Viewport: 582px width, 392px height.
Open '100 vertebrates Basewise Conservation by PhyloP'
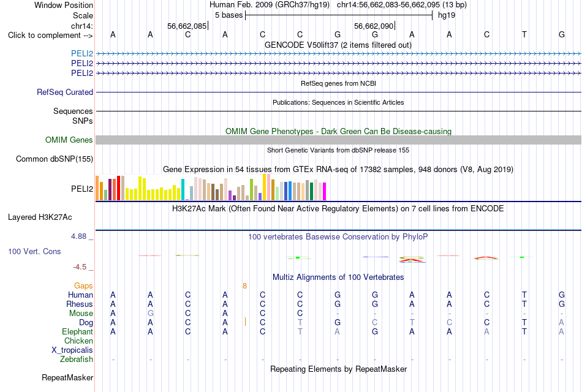point(338,237)
